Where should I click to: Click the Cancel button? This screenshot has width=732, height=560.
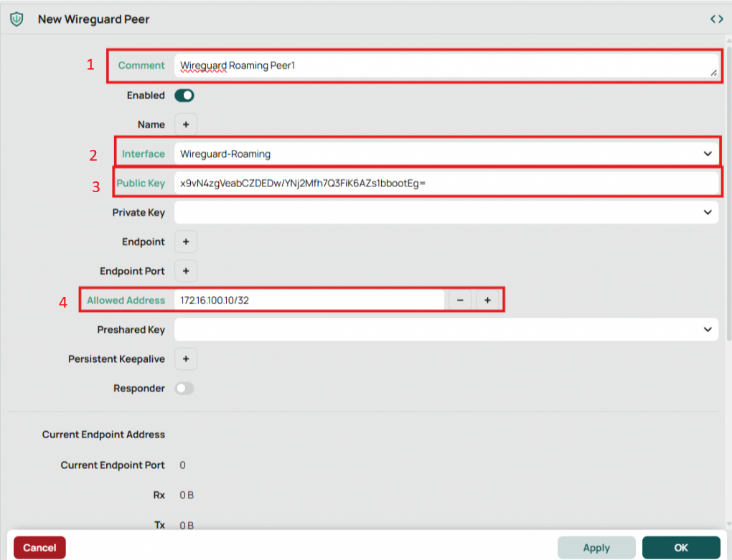point(39,547)
